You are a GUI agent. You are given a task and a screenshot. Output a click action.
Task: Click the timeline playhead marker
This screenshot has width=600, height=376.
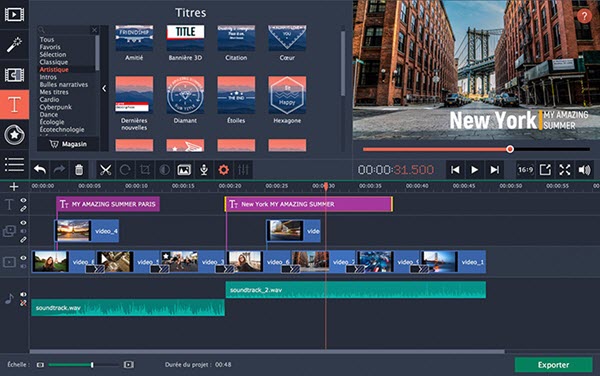pos(326,187)
